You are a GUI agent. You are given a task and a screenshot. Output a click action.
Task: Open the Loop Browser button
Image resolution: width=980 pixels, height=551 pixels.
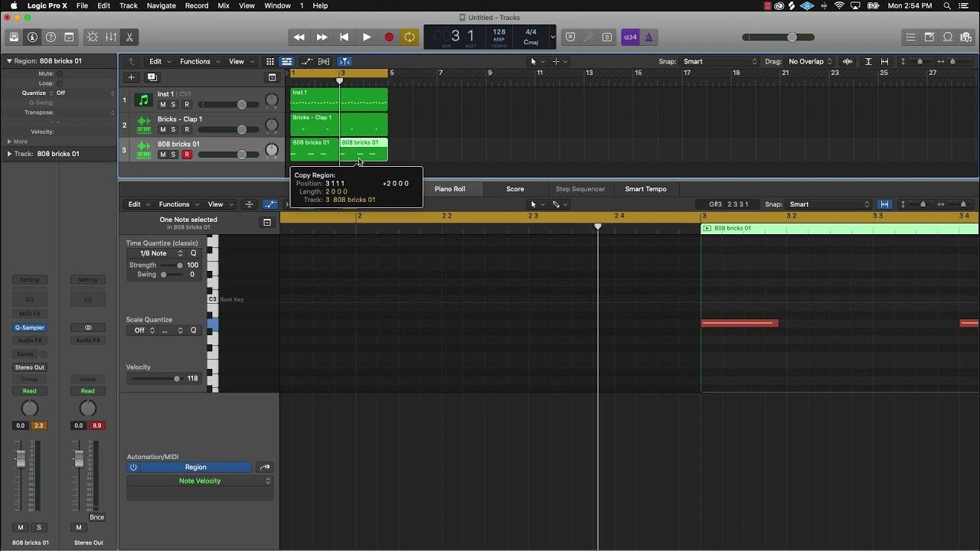click(x=947, y=37)
